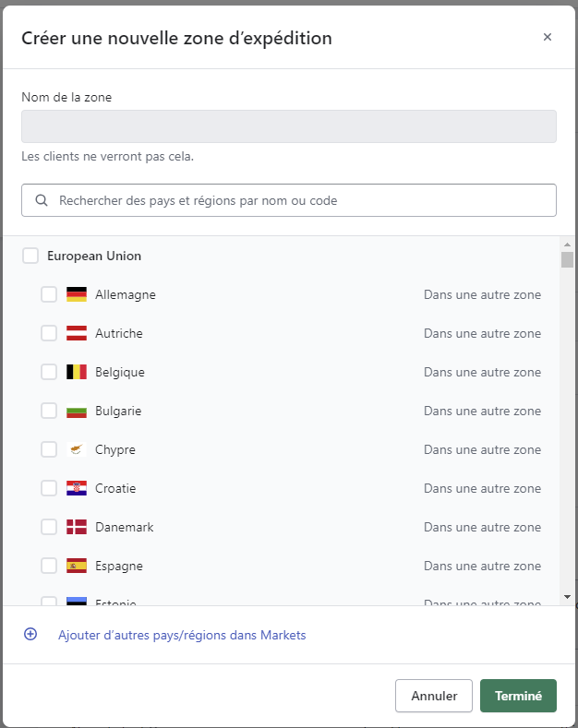Image resolution: width=578 pixels, height=728 pixels.
Task: Click the plus circle icon near Markets
Action: click(30, 635)
